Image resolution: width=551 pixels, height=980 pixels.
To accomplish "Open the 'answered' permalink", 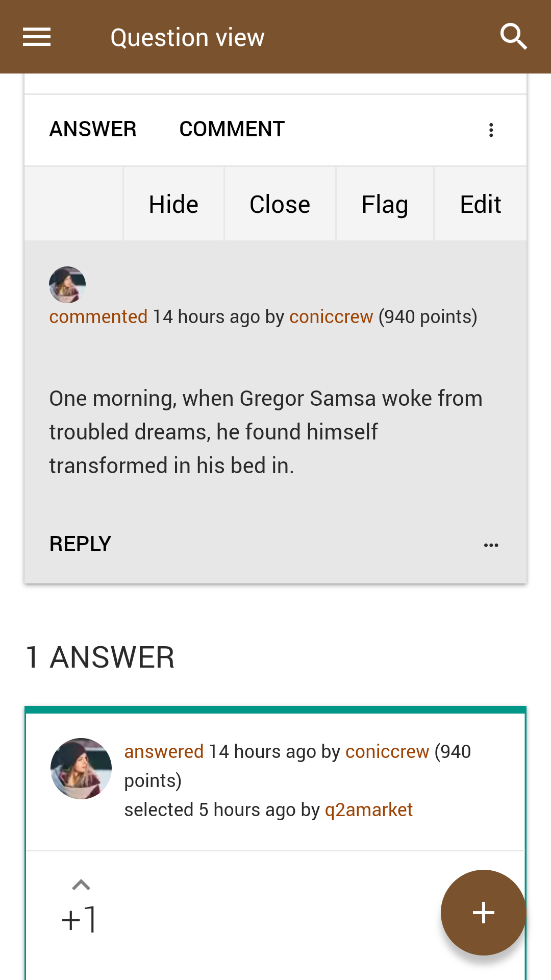I will (x=164, y=752).
